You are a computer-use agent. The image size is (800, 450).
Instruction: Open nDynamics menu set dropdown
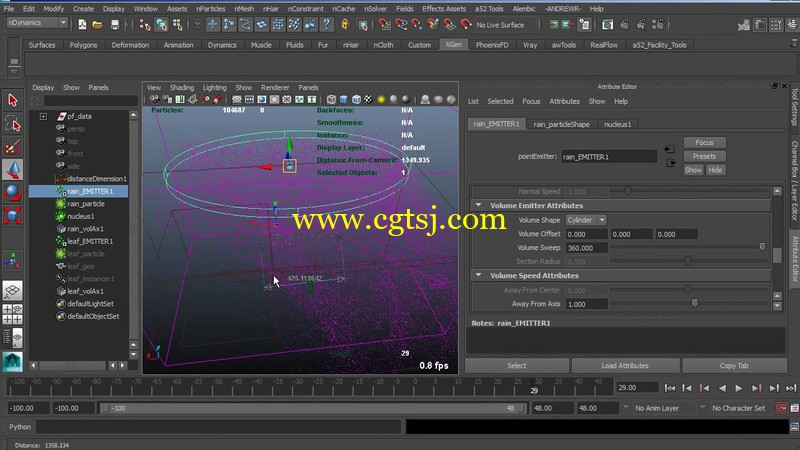point(37,23)
